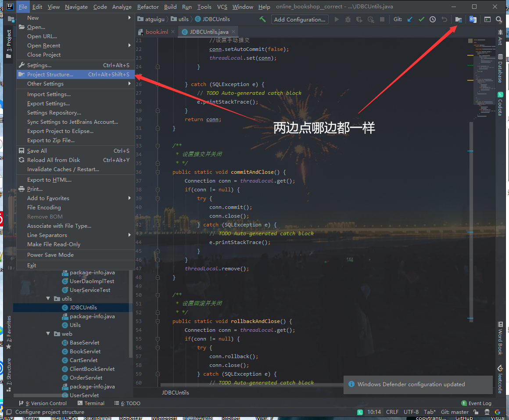Open leetcode side panel

pyautogui.click(x=500, y=379)
